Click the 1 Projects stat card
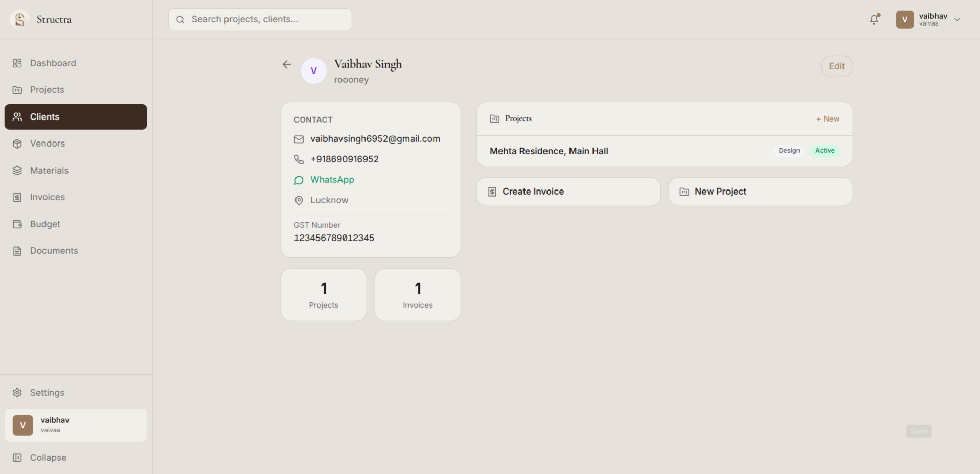This screenshot has width=980, height=474. (324, 295)
